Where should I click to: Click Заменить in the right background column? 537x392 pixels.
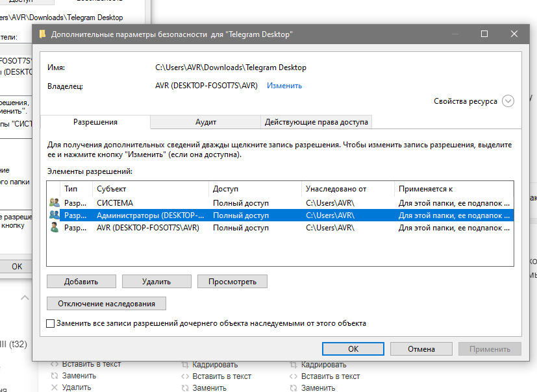pos(318,388)
